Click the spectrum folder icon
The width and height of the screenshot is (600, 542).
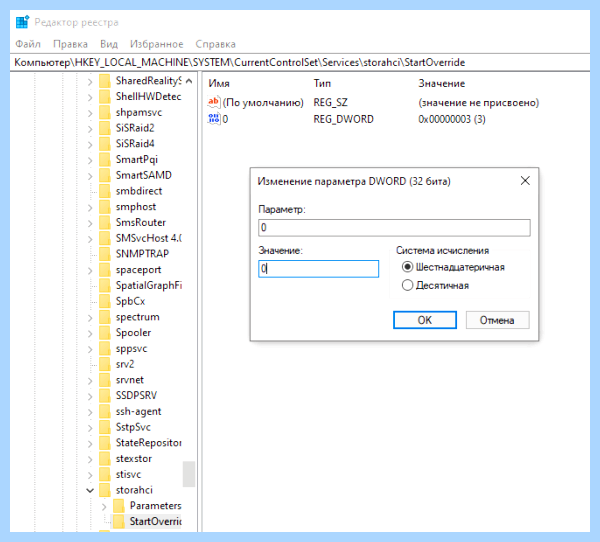(104, 317)
